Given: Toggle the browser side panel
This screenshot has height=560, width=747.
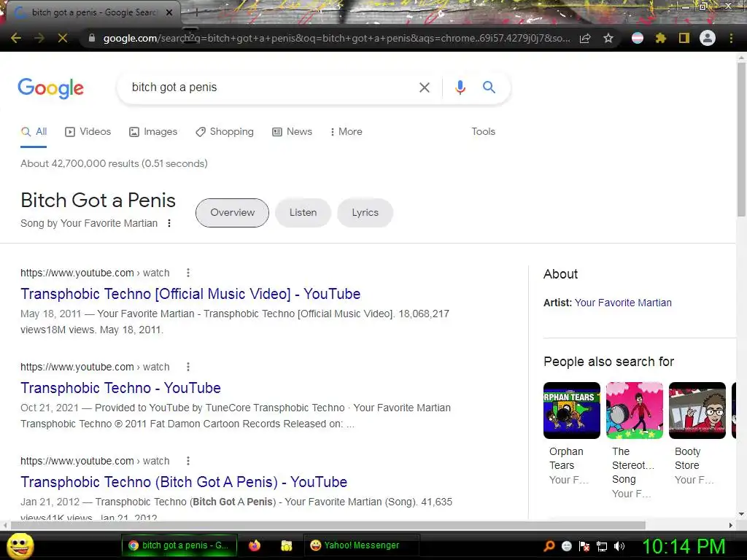Looking at the screenshot, I should click(684, 38).
